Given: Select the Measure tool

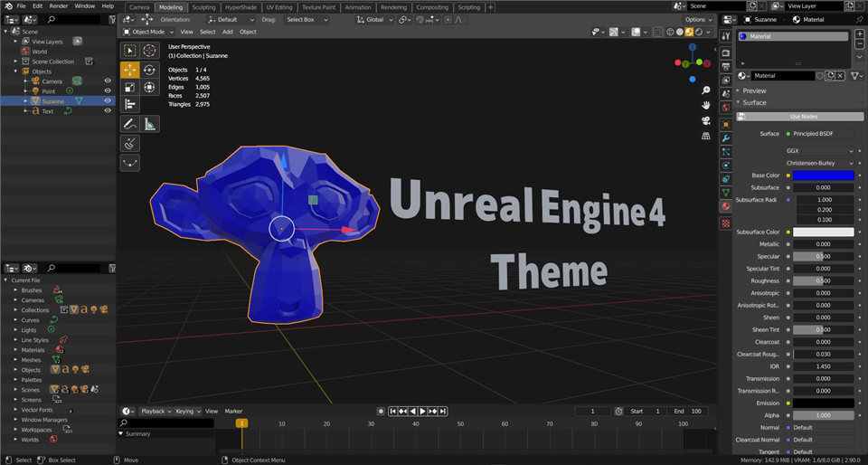Looking at the screenshot, I should tap(149, 124).
